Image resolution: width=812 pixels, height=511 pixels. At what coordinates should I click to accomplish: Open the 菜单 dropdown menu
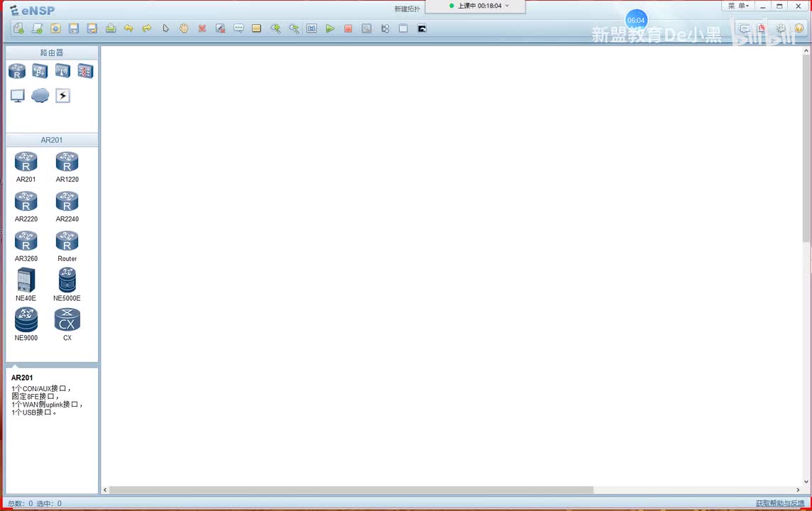(739, 6)
